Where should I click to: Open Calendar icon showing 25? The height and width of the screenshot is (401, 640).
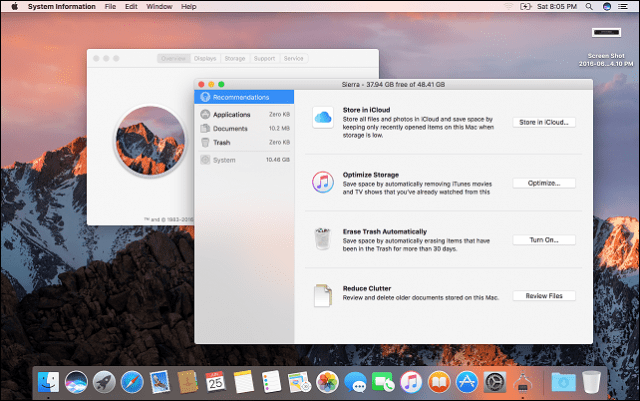pos(216,382)
